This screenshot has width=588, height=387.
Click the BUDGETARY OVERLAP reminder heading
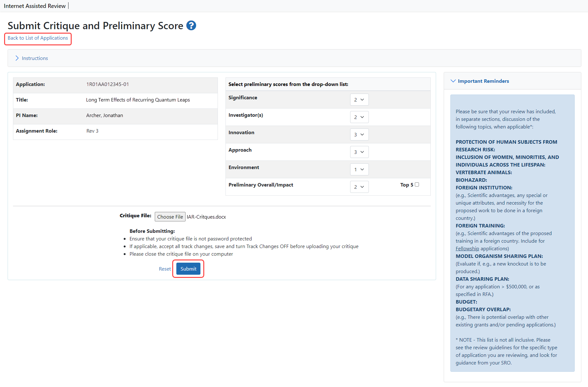483,310
